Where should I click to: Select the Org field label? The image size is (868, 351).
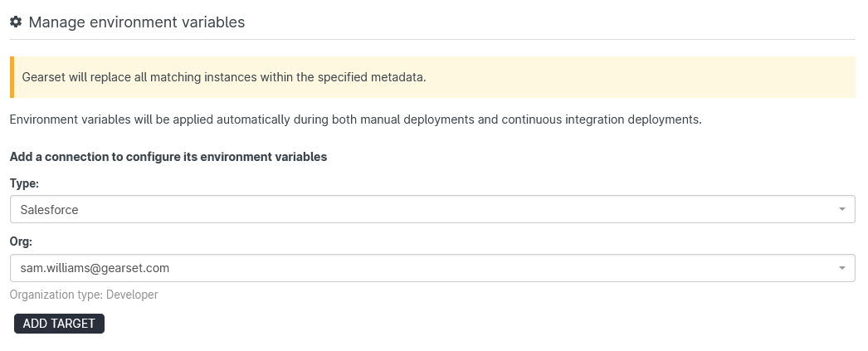pos(22,241)
